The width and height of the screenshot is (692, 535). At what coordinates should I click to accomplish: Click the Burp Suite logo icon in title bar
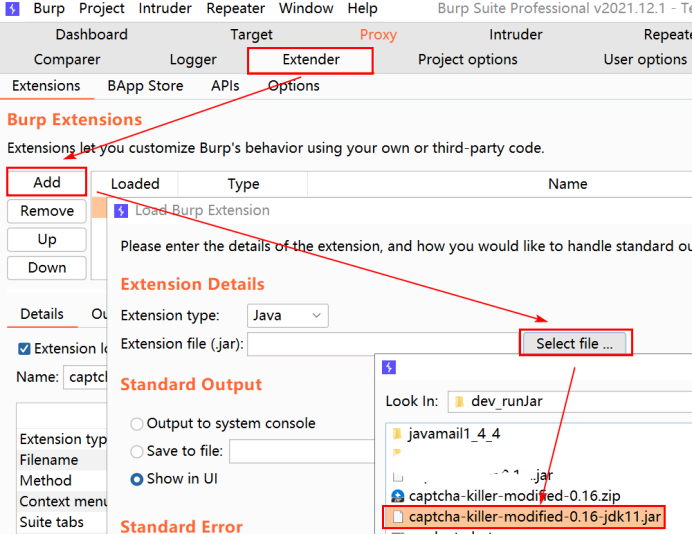coord(12,8)
